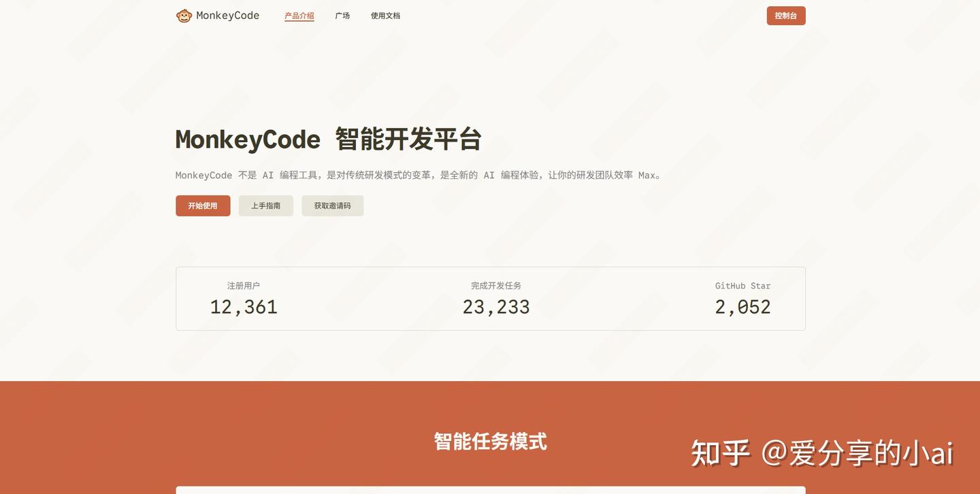Click the 控制台 button

tap(786, 16)
